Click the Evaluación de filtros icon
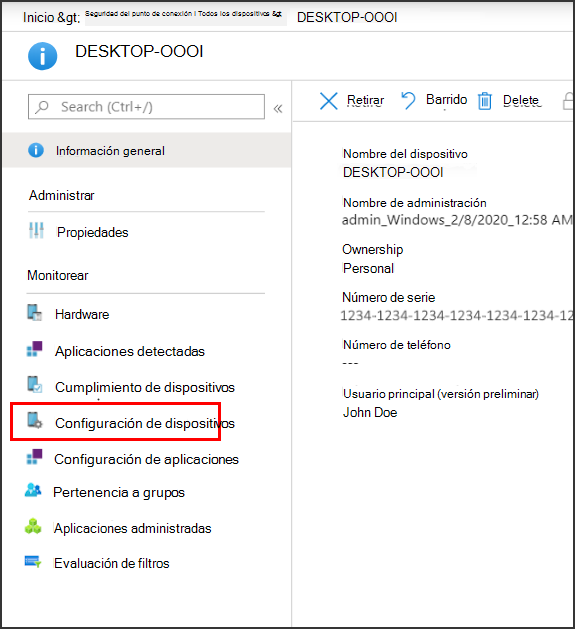Screen dimensions: 575x629 point(33,561)
